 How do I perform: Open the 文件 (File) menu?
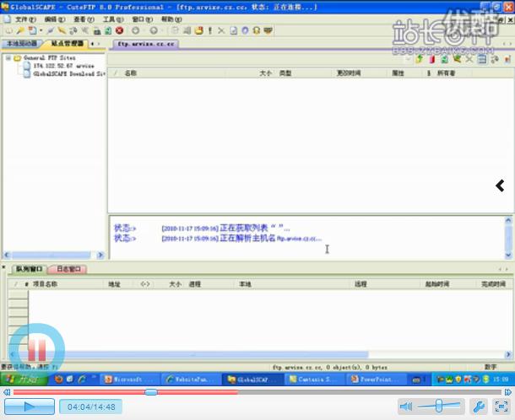[x=21, y=19]
